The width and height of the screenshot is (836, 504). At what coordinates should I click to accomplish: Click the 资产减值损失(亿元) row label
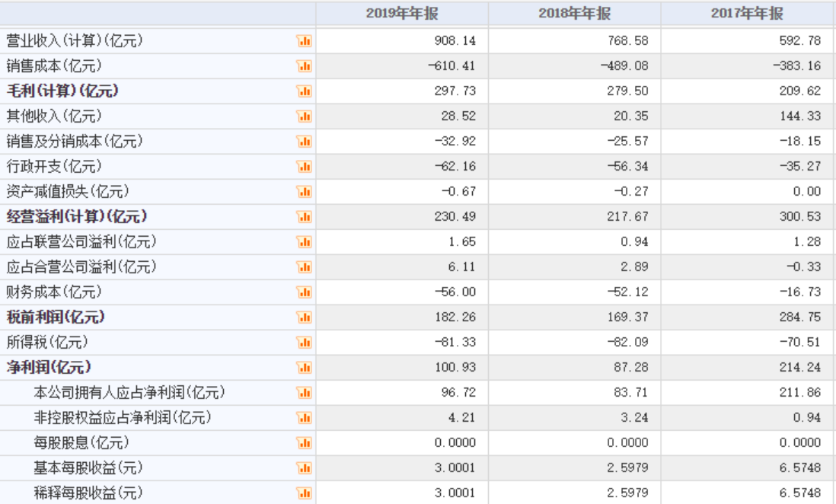click(x=68, y=191)
